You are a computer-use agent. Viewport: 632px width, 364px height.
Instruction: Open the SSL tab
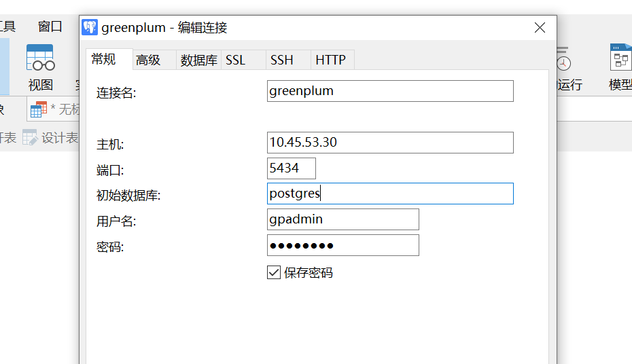pyautogui.click(x=243, y=60)
